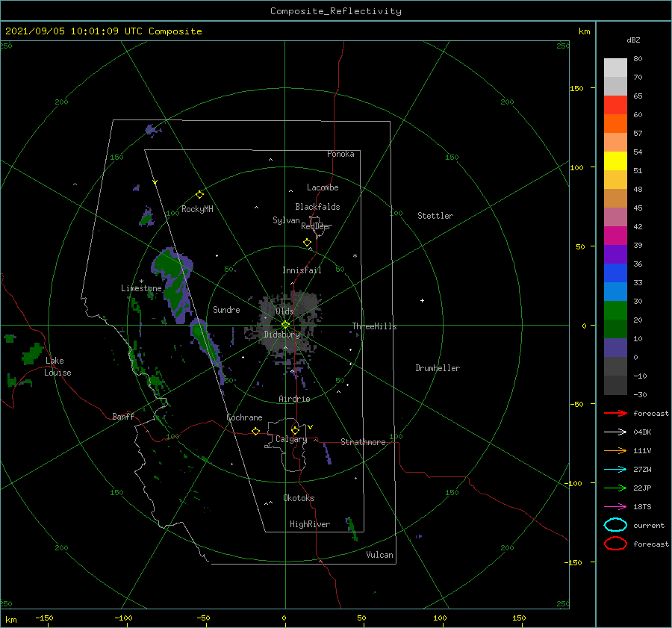Select the cyan 27ZW arrow icon
This screenshot has width=672, height=628.
pos(615,470)
